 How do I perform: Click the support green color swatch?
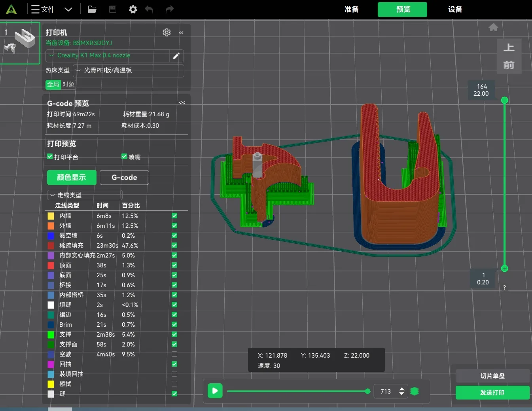tap(51, 335)
